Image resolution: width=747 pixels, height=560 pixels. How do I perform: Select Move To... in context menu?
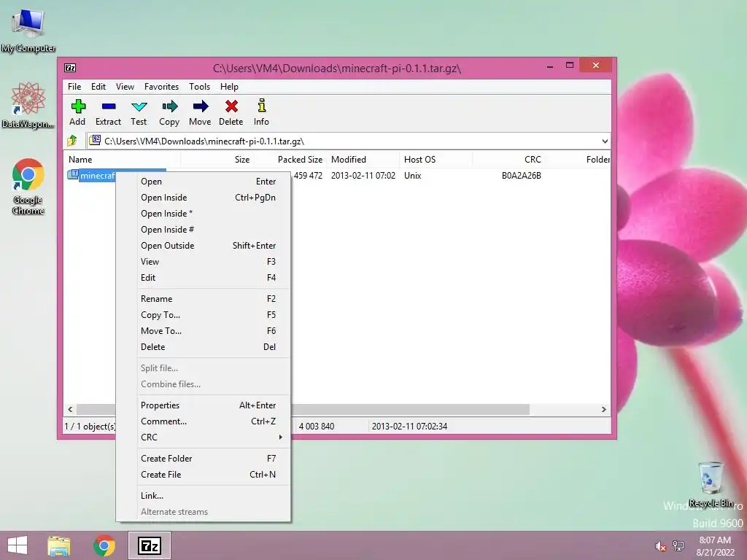[x=213, y=331]
